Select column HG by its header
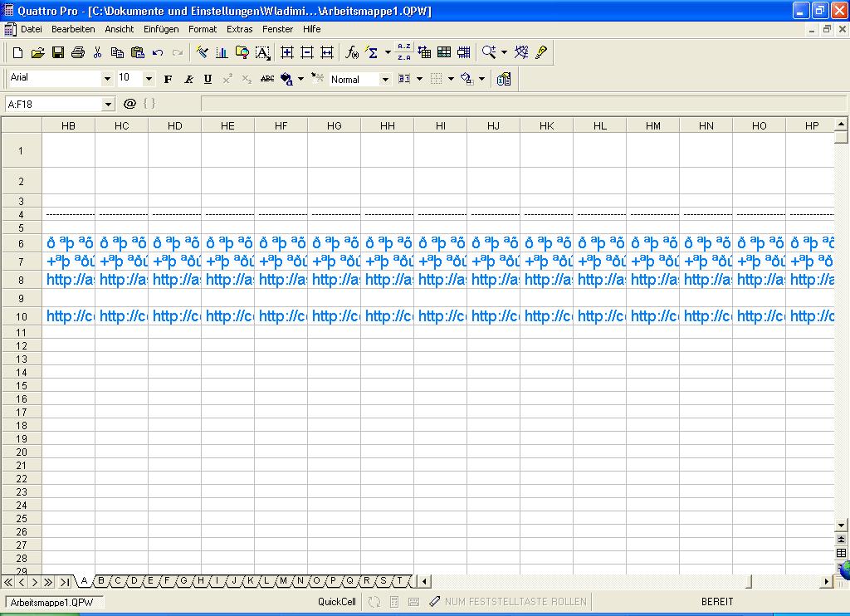Image resolution: width=850 pixels, height=616 pixels. pyautogui.click(x=334, y=126)
